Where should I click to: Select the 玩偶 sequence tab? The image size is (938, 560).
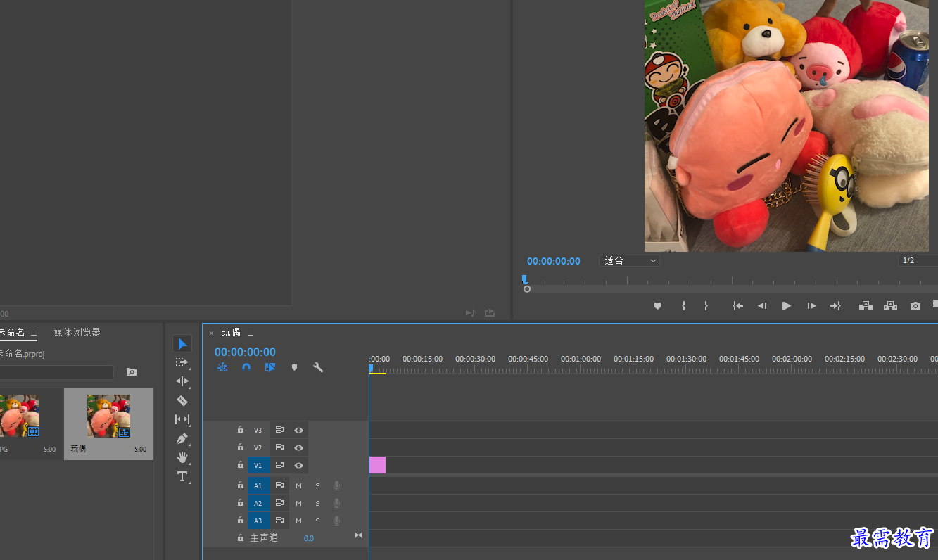pyautogui.click(x=232, y=332)
